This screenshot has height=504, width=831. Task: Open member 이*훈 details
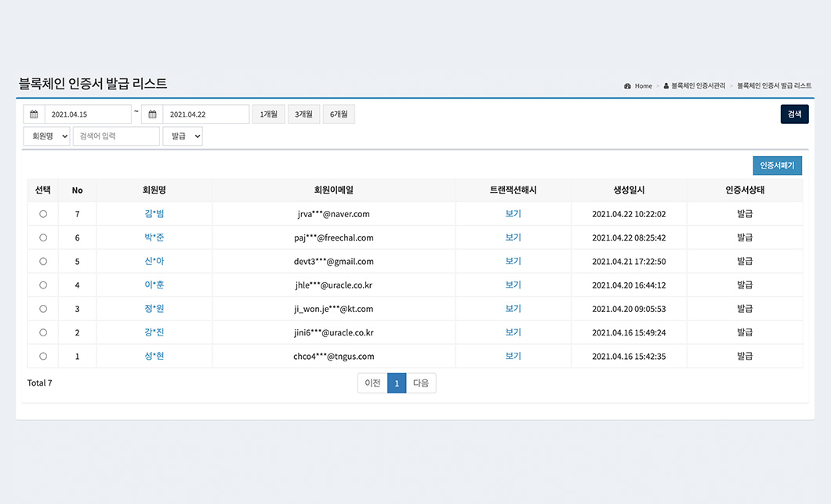pyautogui.click(x=154, y=285)
